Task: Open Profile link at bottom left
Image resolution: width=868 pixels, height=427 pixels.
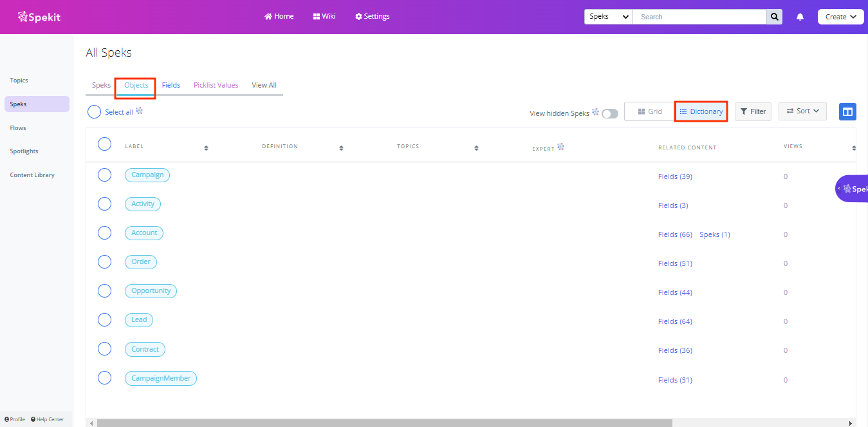Action: [x=15, y=419]
